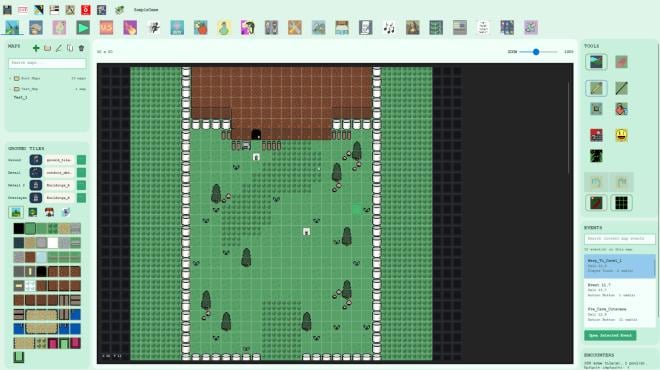Screen dimensions: 660x370
Task: Toggle the green square in Overlayer row
Action: tap(81, 198)
